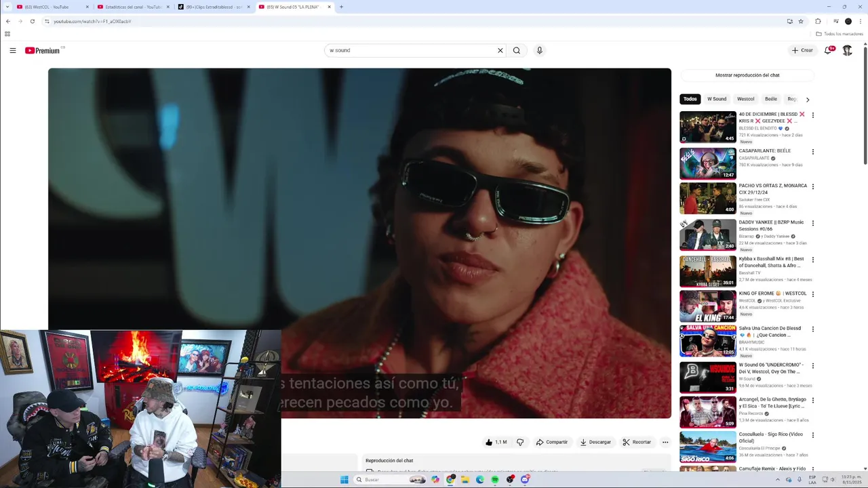Open options for Cosculluela Sigo Rico video

(812, 435)
